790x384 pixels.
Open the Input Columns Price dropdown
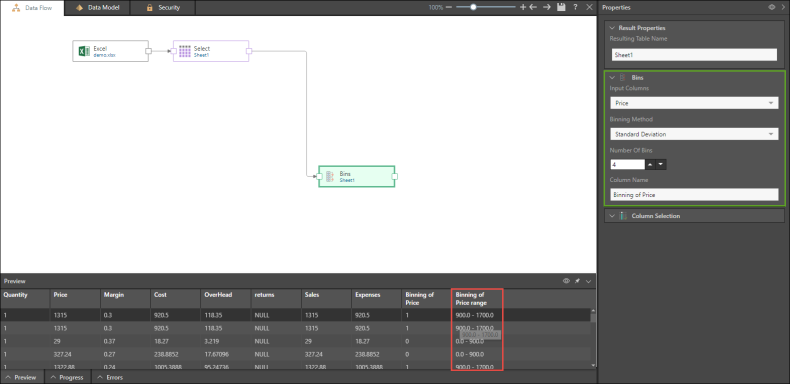pyautogui.click(x=694, y=103)
